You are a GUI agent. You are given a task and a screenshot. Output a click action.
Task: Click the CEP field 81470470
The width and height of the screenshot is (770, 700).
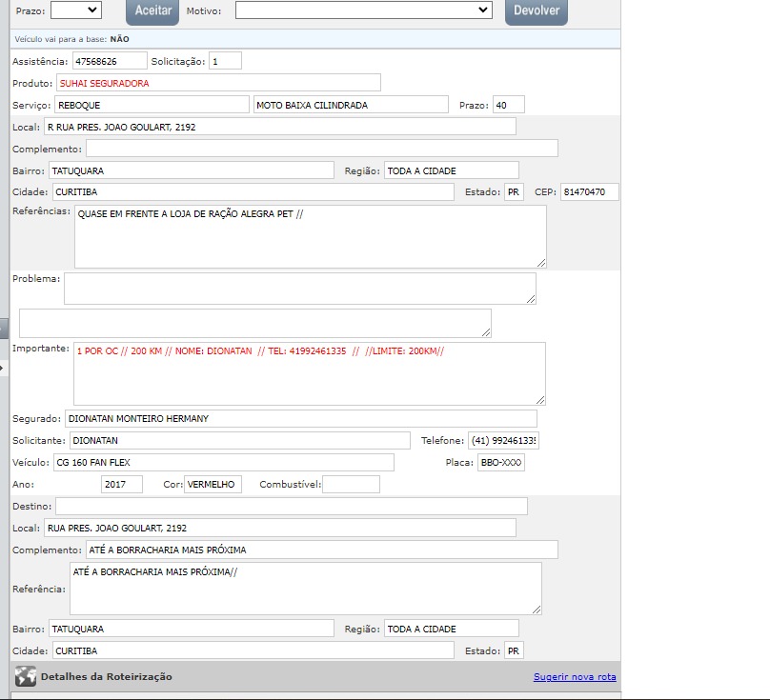[x=589, y=192]
